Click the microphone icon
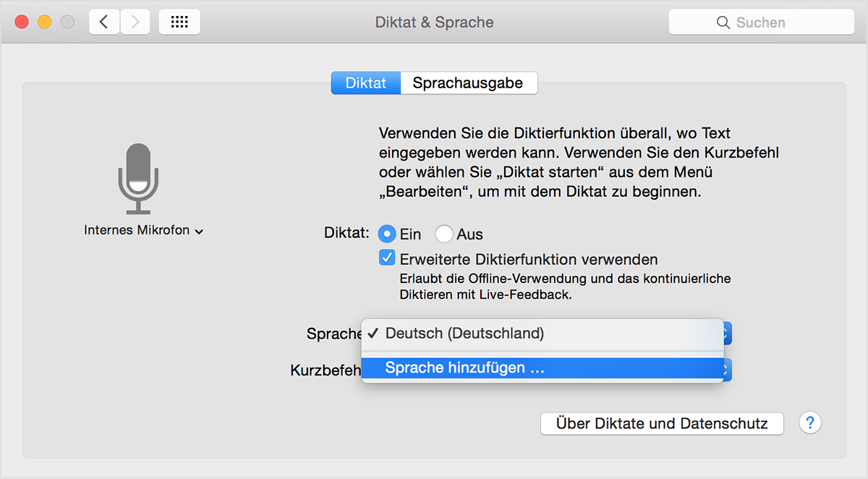 click(138, 179)
